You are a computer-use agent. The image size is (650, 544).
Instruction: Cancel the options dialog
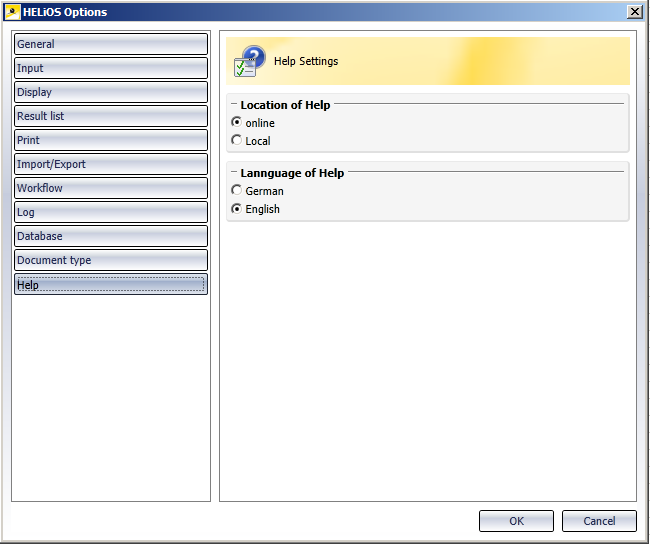pos(599,521)
